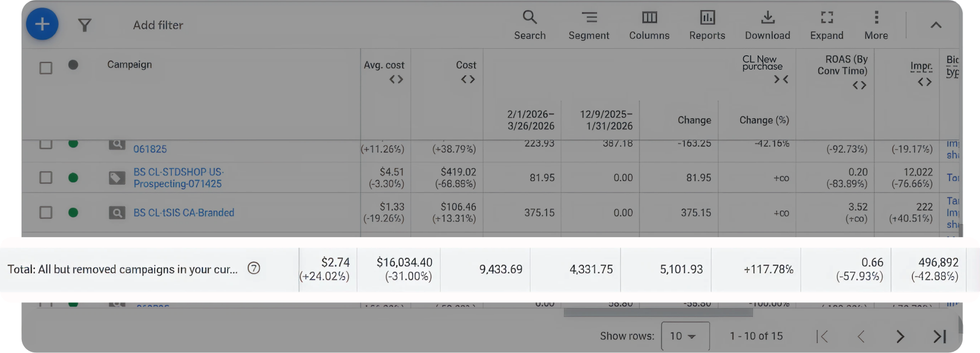Expand ROAS (By Conv Time) comparison arrows
This screenshot has width=980, height=353.
[859, 85]
